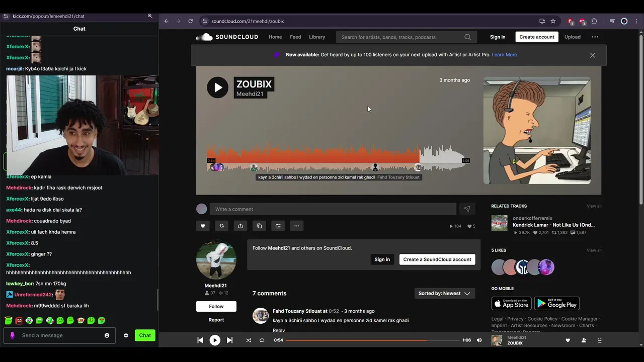
Task: Click Report under the Meehdi21 profile
Action: [x=216, y=320]
